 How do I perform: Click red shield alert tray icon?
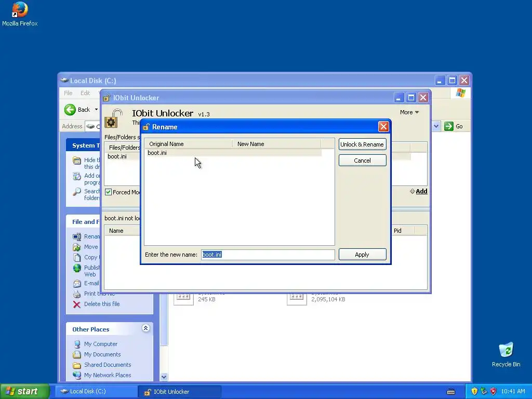(x=494, y=391)
